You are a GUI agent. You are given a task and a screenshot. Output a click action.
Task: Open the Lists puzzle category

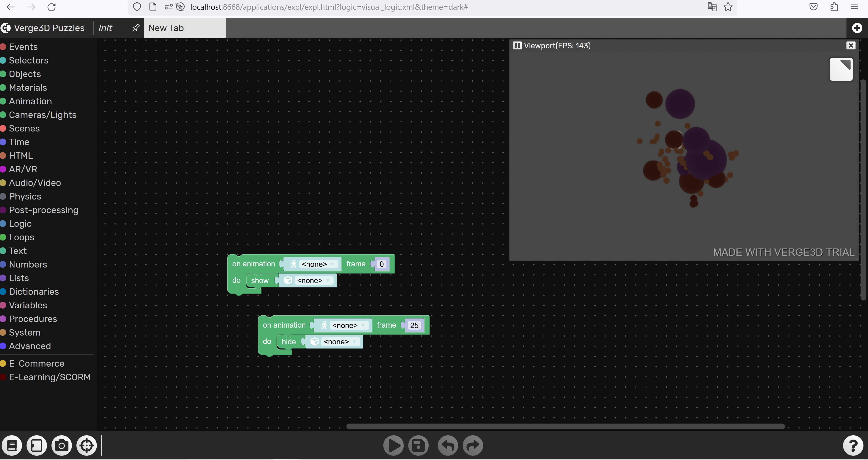19,278
